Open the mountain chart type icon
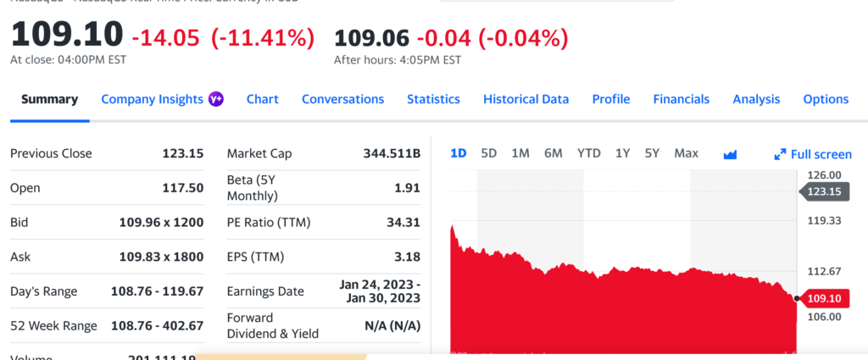 pyautogui.click(x=731, y=154)
